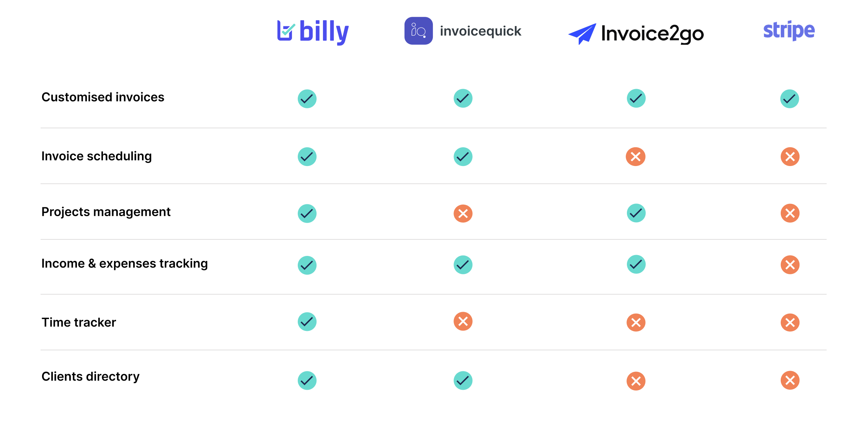
Task: Click Invoice2go's Projects management checkmark
Action: click(636, 213)
